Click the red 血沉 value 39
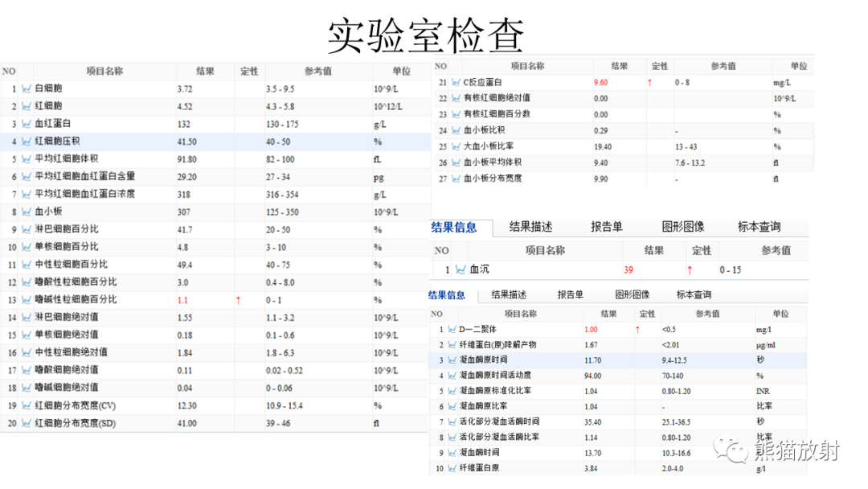This screenshot has width=868, height=489. [x=628, y=270]
